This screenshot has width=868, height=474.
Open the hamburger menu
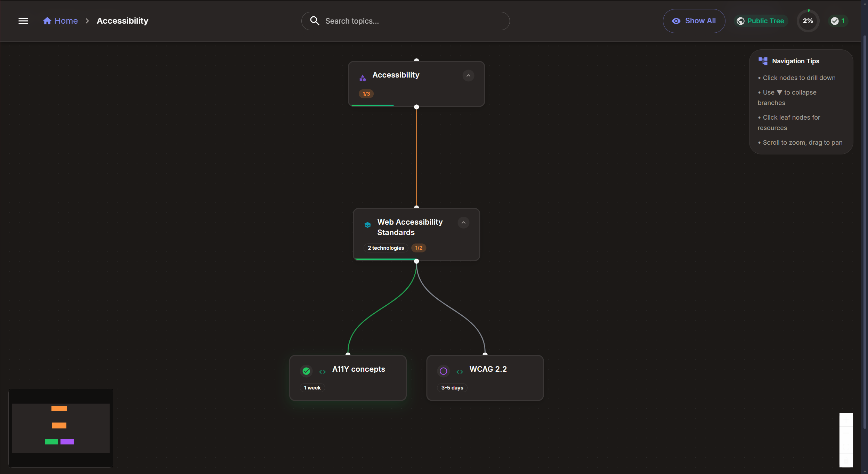coord(23,21)
